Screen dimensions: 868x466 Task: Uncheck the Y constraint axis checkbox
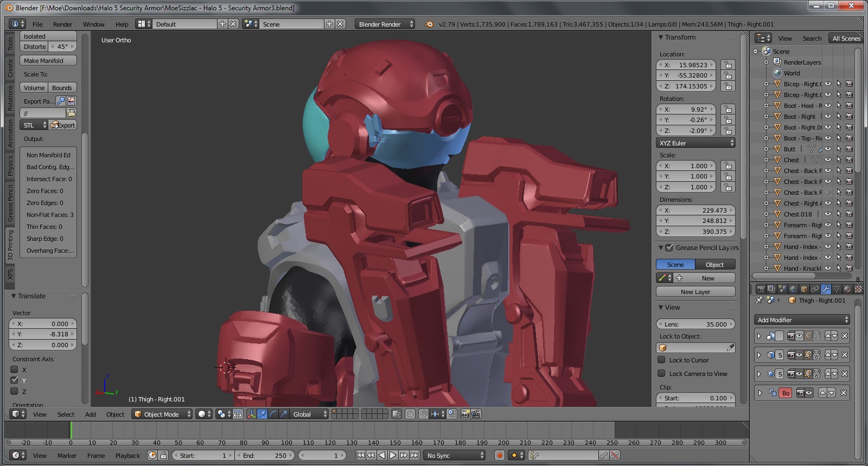pos(15,380)
